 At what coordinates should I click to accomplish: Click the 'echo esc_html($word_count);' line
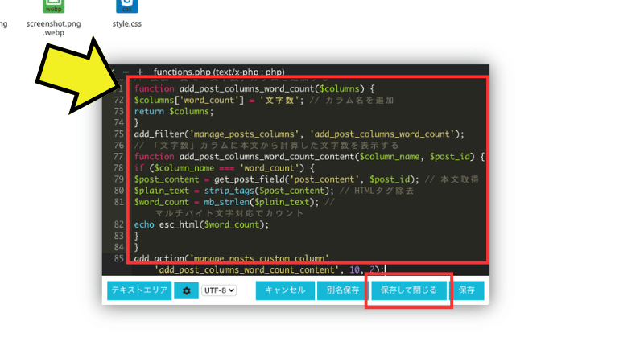pyautogui.click(x=201, y=224)
